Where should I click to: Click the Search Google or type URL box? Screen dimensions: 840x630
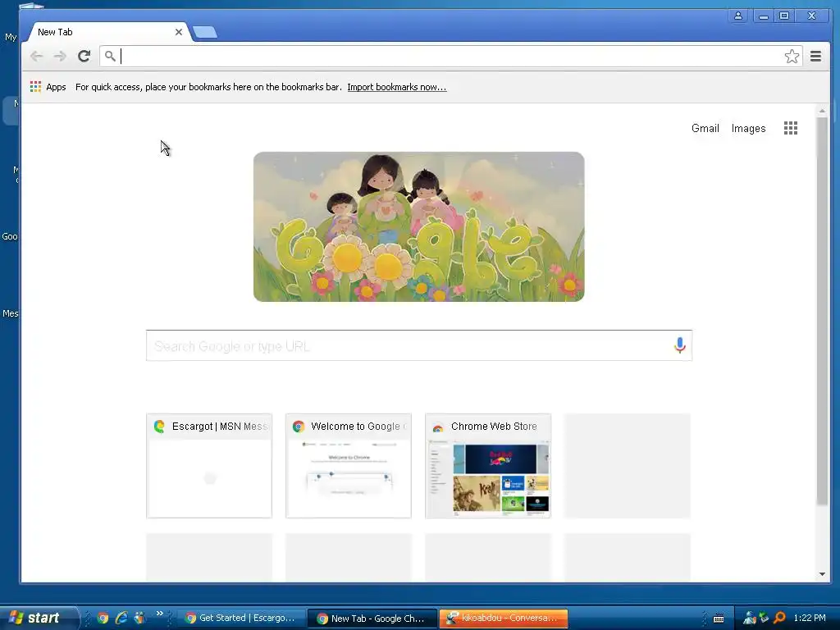point(419,345)
